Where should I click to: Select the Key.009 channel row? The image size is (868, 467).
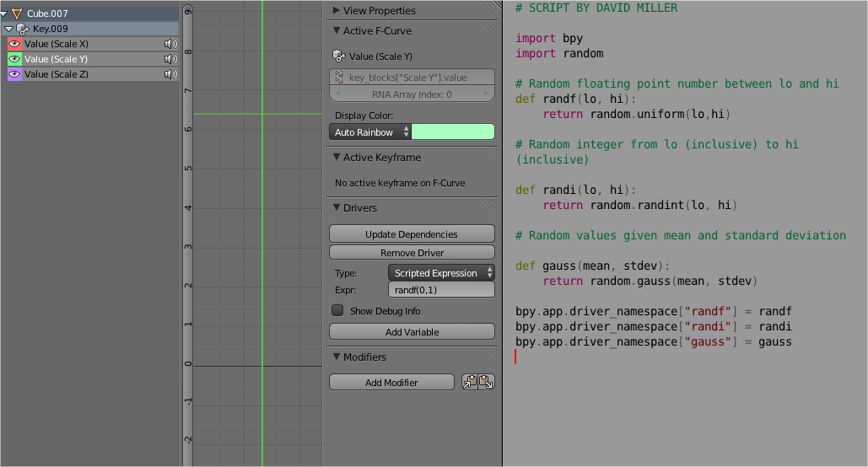click(x=91, y=29)
